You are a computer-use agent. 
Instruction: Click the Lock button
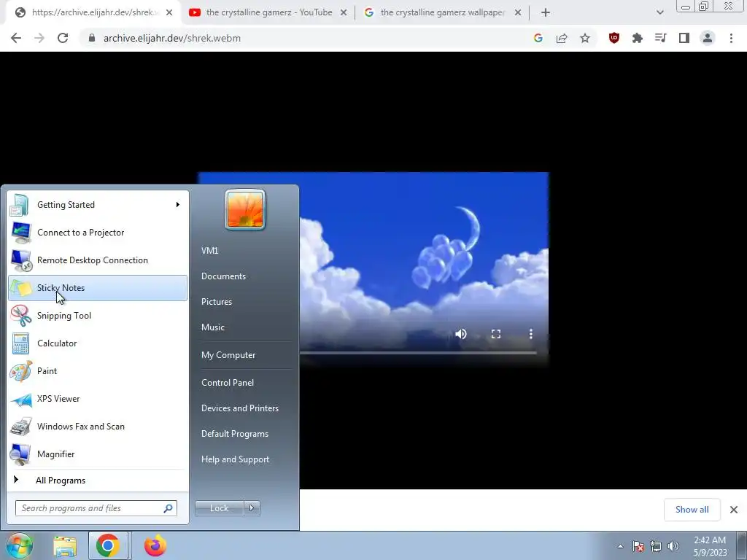click(220, 508)
